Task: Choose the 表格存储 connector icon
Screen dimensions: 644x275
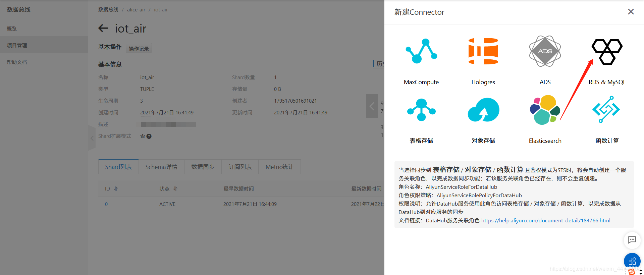Action: (x=421, y=110)
